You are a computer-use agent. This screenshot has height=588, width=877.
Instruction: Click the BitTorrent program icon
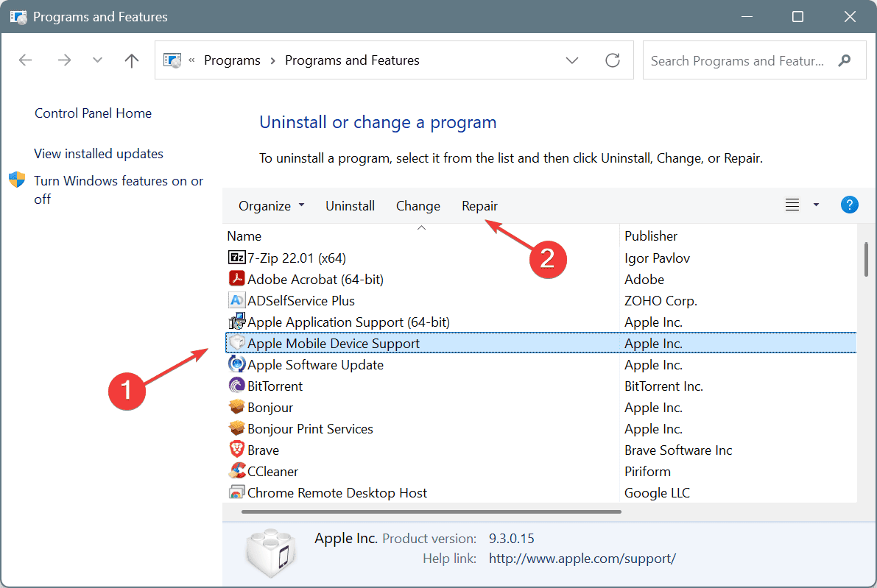(237, 385)
